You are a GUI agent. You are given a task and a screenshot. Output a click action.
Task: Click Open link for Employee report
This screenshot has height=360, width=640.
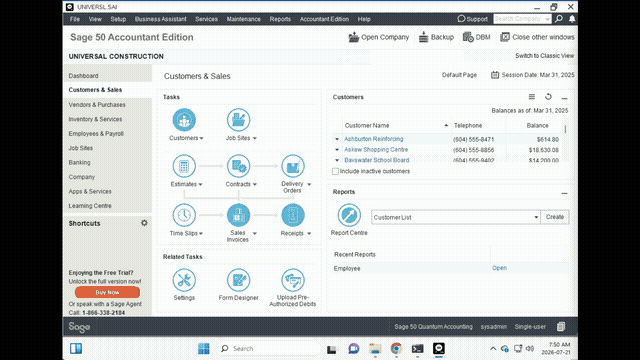[499, 268]
